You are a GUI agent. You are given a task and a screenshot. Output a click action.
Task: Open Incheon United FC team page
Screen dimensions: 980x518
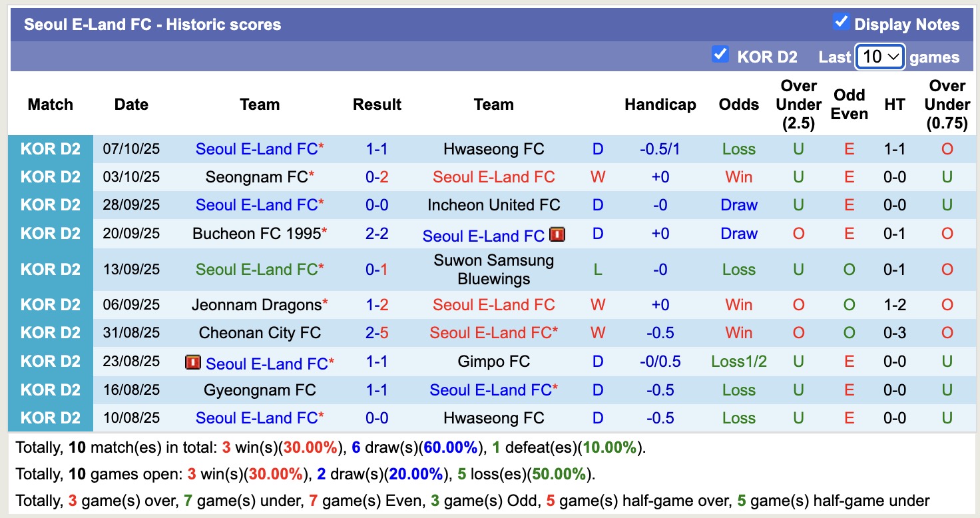pyautogui.click(x=493, y=205)
